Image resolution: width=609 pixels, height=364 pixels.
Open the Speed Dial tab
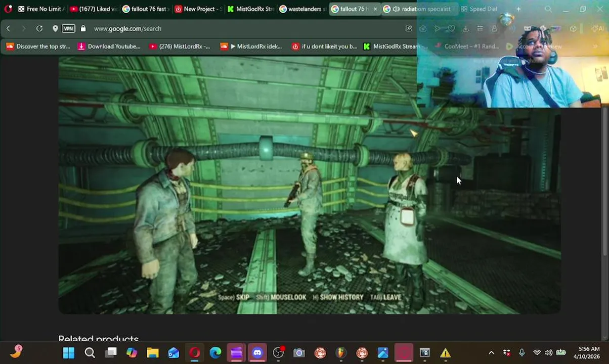[479, 9]
